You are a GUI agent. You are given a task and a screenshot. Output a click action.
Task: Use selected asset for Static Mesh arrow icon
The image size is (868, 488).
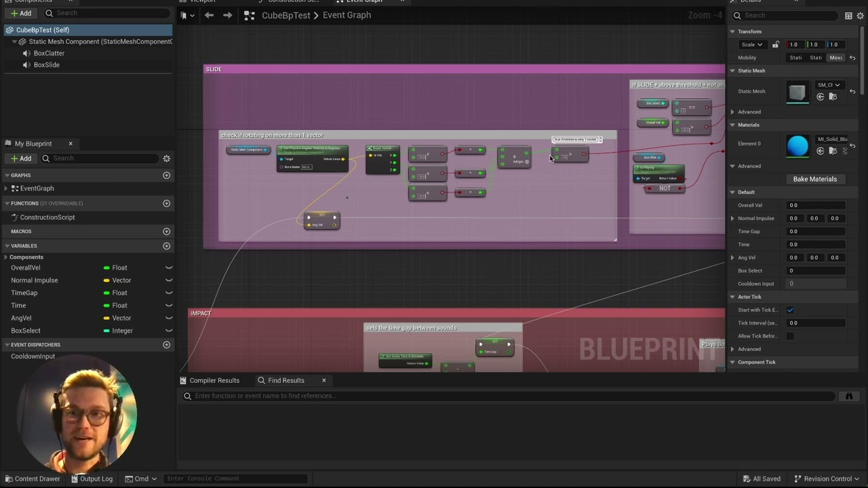[820, 97]
